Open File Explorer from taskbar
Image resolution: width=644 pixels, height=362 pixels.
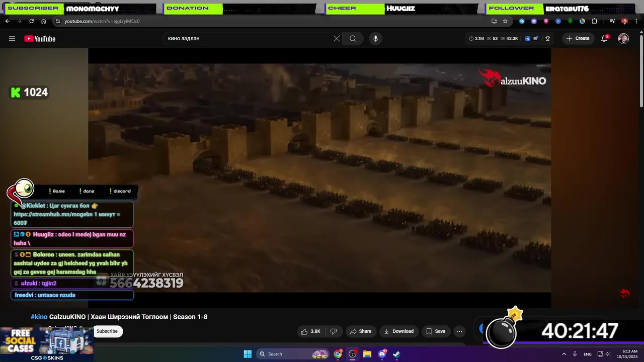(x=367, y=354)
